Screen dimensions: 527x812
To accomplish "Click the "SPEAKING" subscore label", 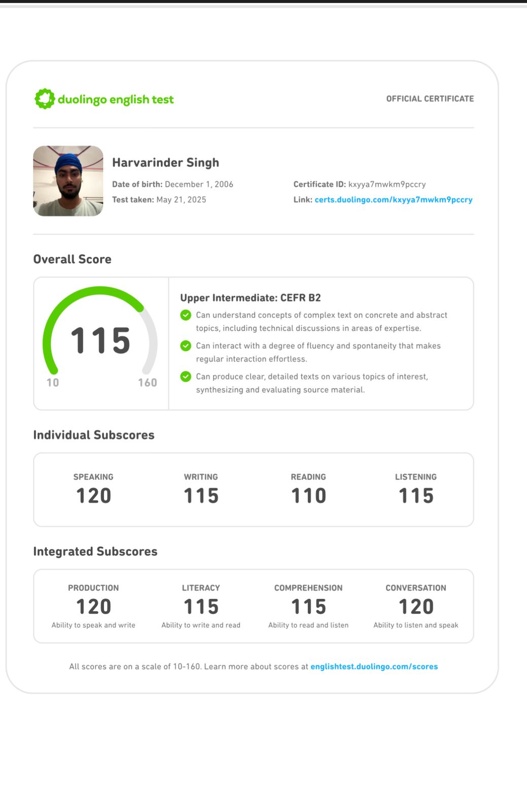I will click(93, 477).
